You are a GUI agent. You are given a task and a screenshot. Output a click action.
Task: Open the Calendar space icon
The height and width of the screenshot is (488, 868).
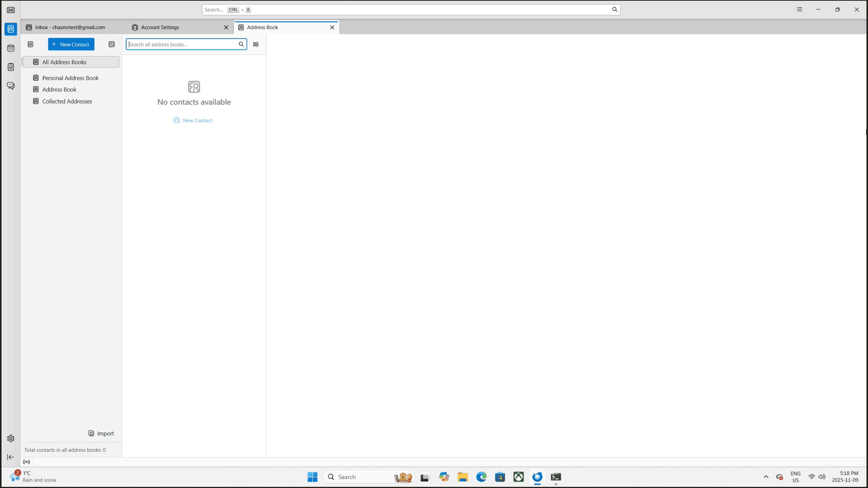coord(11,48)
